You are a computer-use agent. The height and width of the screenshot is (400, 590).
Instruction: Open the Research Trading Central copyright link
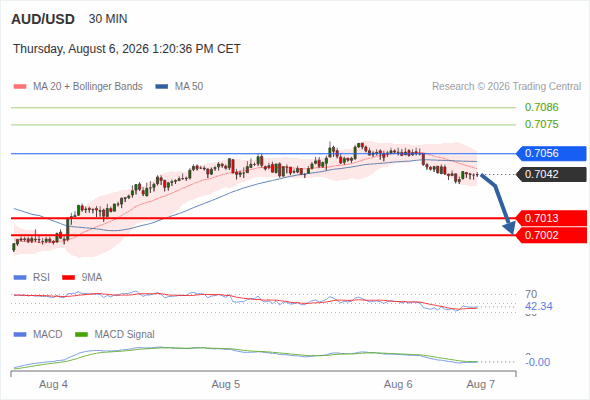[x=506, y=87]
